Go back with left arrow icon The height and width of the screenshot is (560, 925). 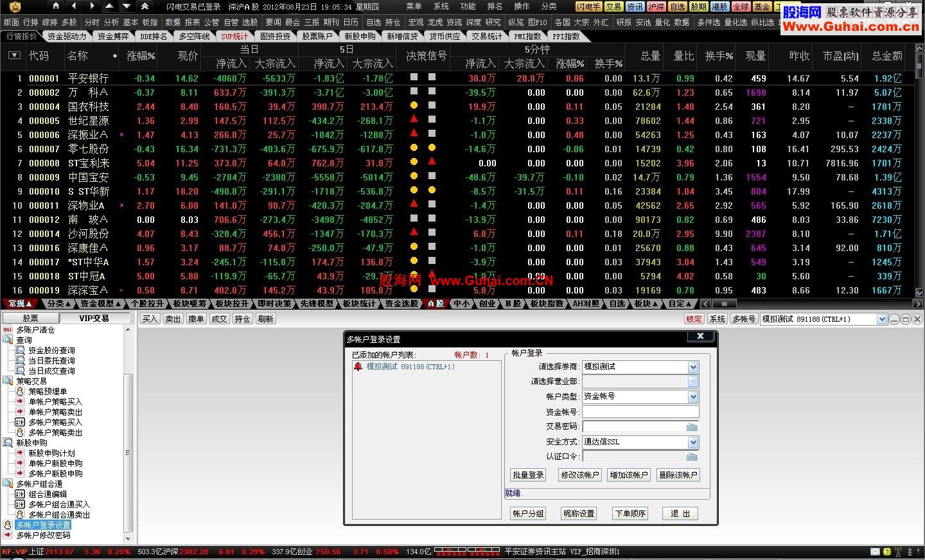pyautogui.click(x=75, y=6)
